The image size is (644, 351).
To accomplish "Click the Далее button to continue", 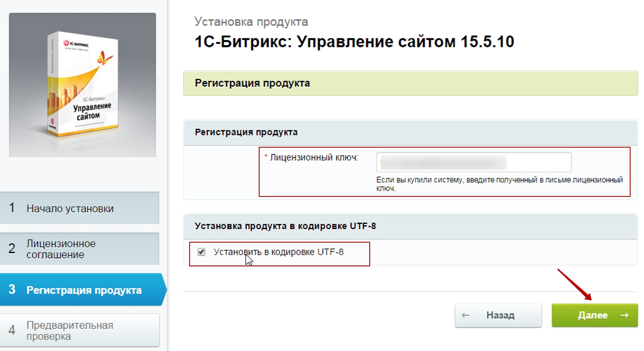I will (x=594, y=315).
